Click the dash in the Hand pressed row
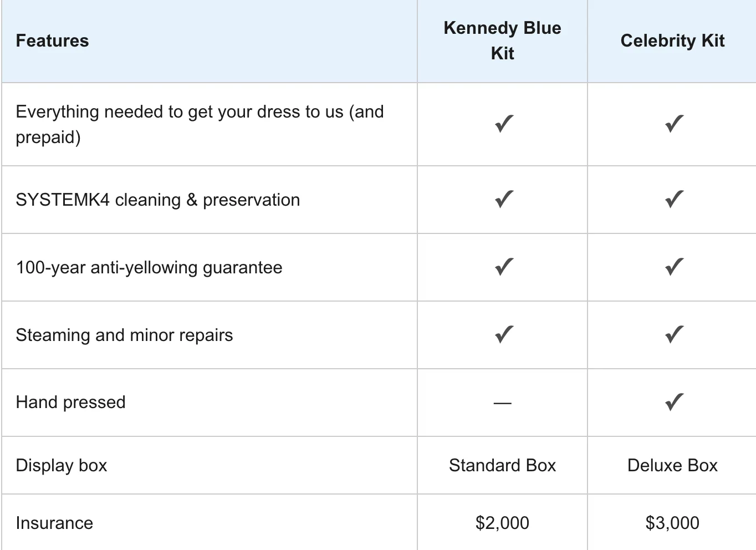 (x=502, y=403)
